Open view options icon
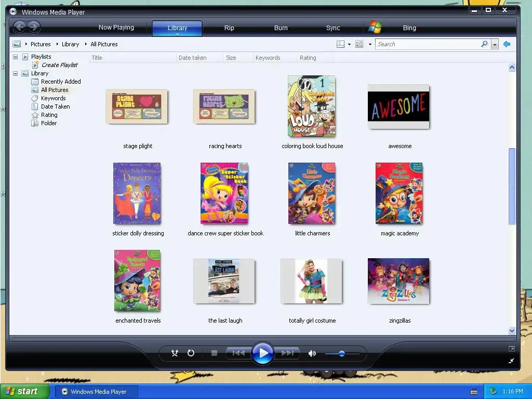The width and height of the screenshot is (532, 399). [x=359, y=44]
